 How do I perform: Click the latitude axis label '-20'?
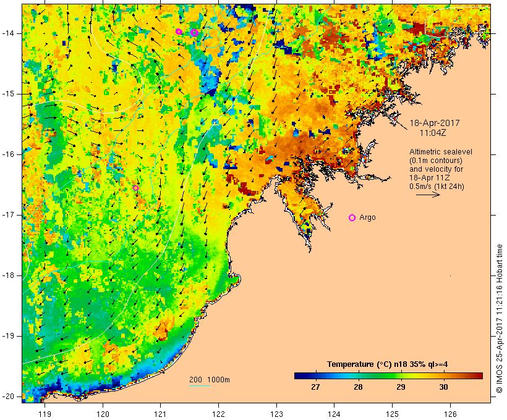coord(8,397)
